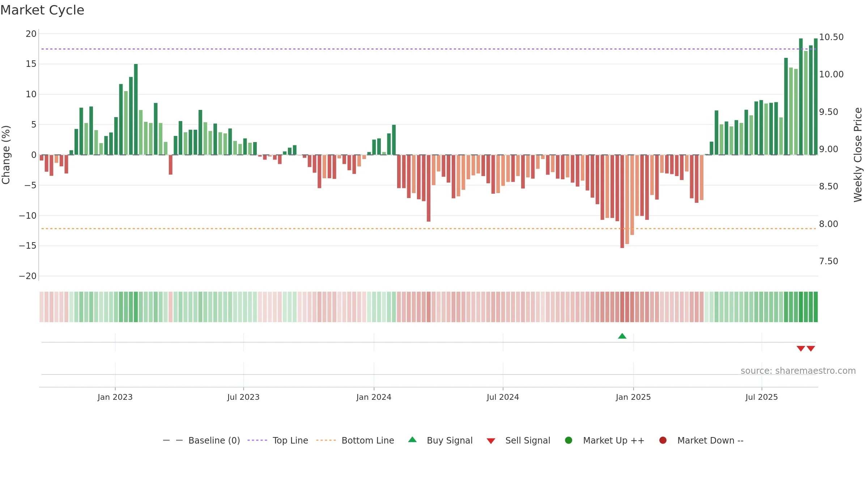Click the Change (%) axis title
This screenshot has width=868, height=488.
(x=6, y=155)
